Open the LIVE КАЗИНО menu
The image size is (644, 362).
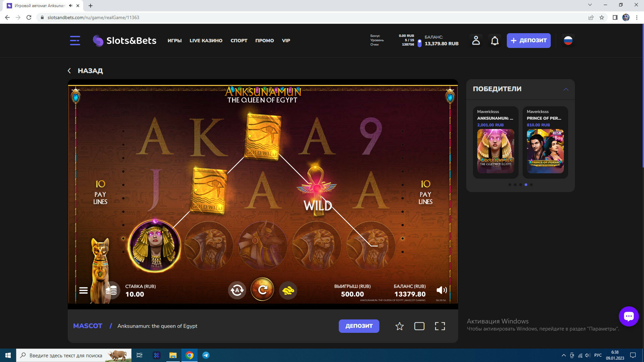206,41
